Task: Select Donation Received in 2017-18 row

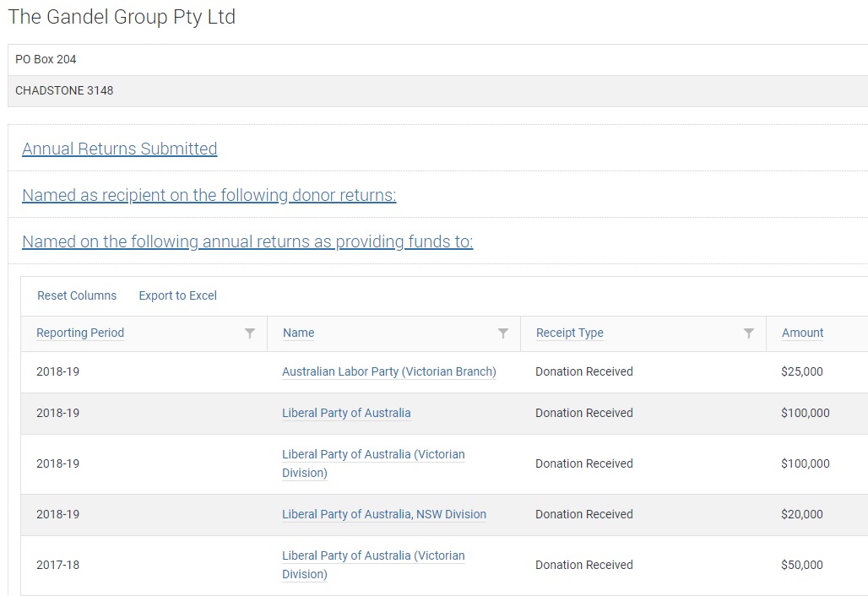Action: click(584, 565)
